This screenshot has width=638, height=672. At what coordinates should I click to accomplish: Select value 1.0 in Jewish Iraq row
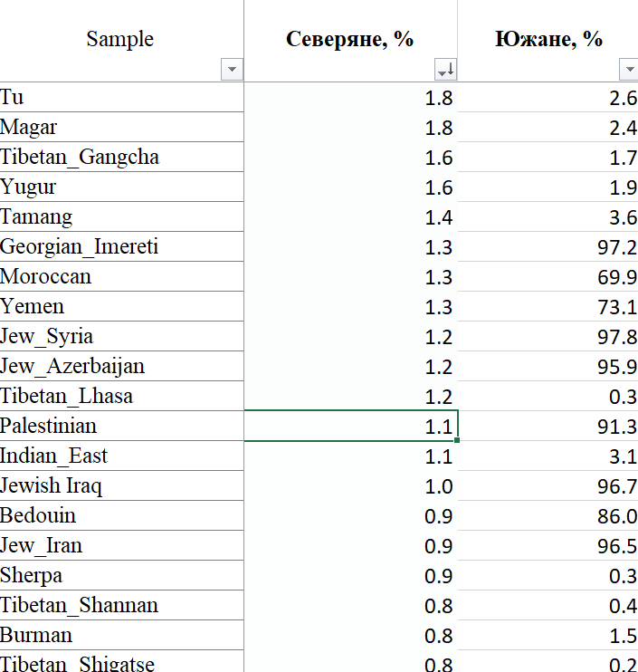(x=351, y=485)
